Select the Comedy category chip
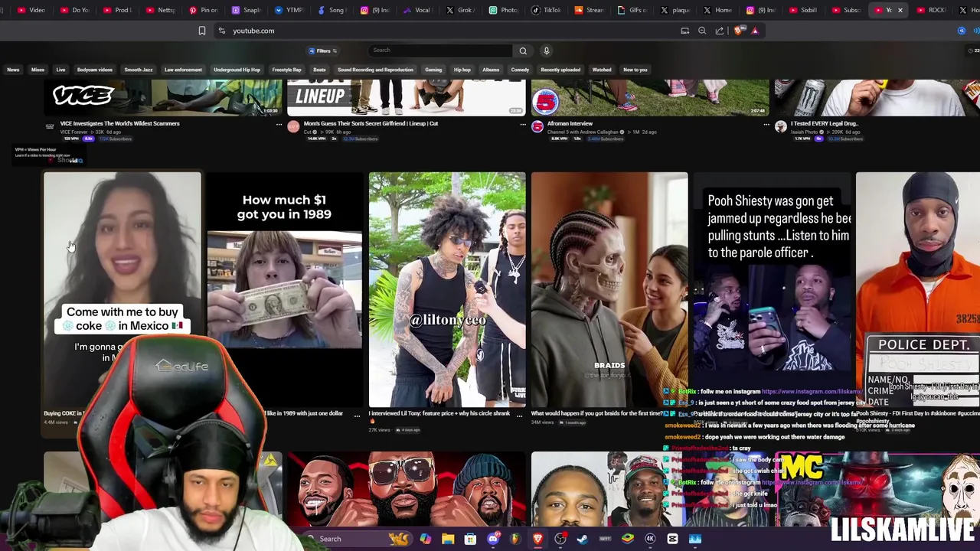Image resolution: width=980 pixels, height=551 pixels. pos(520,70)
